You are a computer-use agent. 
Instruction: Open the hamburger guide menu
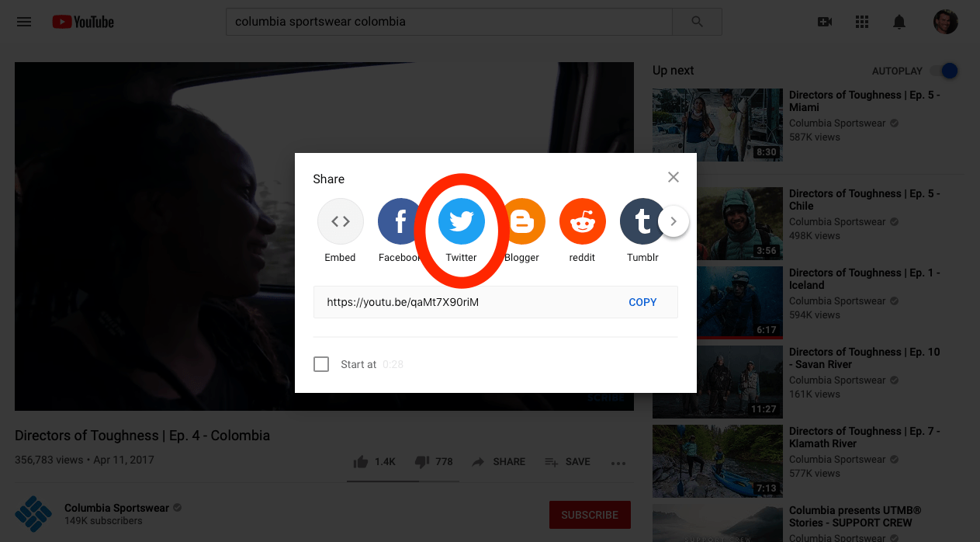point(24,22)
